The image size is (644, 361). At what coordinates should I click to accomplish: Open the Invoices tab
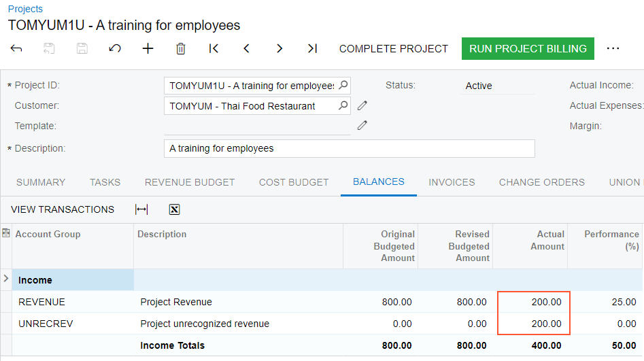pos(452,182)
